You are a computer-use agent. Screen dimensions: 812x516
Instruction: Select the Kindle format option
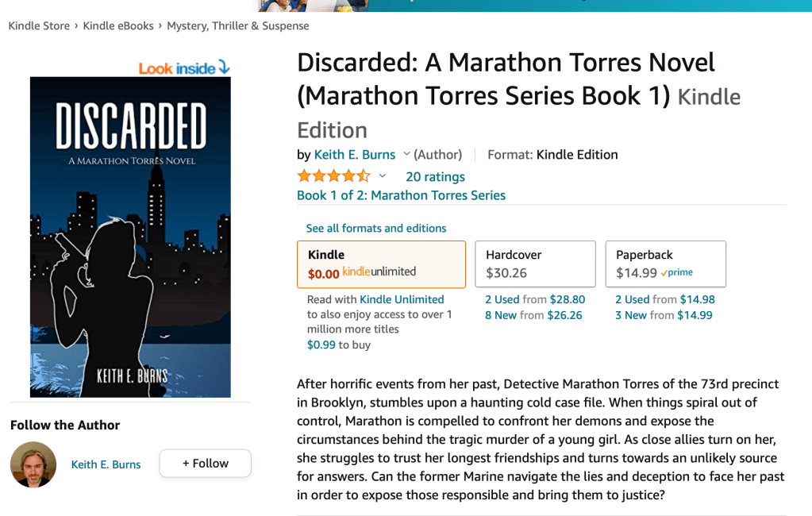click(381, 264)
